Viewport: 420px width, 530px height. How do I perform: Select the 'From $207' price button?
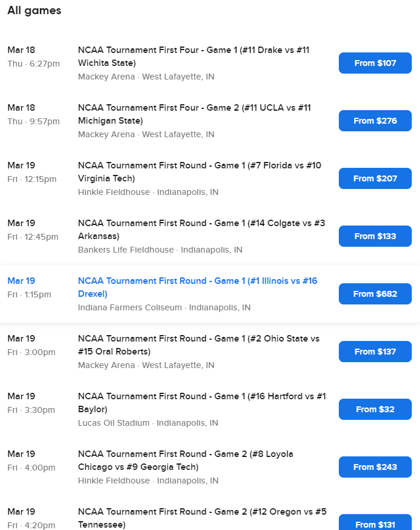[375, 178]
